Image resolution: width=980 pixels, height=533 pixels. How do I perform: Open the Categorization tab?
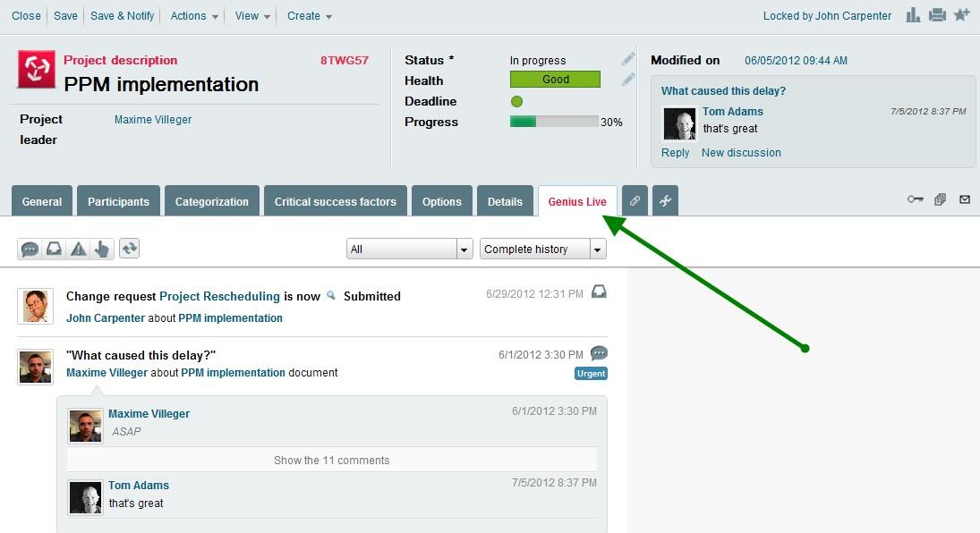point(212,201)
